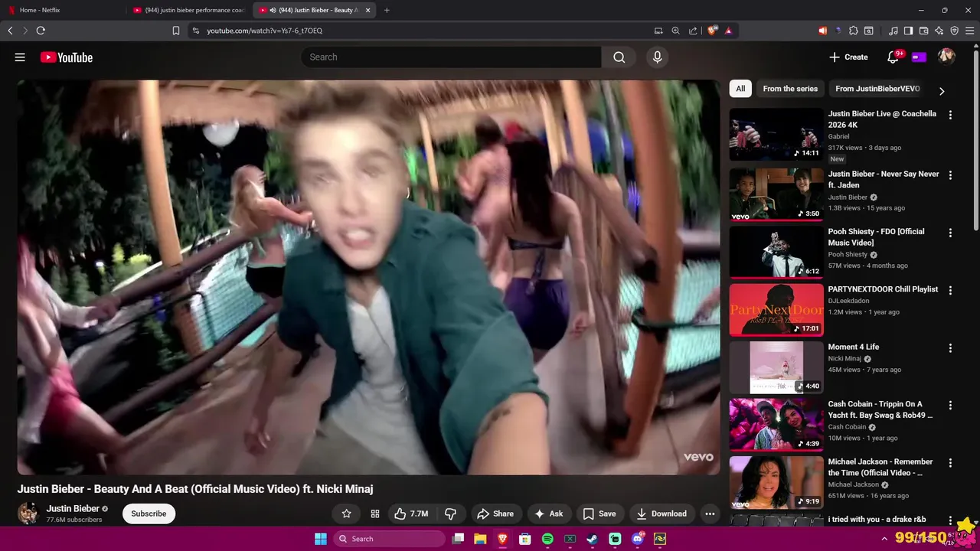The height and width of the screenshot is (551, 980).
Task: Bookmark this page in address bar
Action: tap(176, 31)
